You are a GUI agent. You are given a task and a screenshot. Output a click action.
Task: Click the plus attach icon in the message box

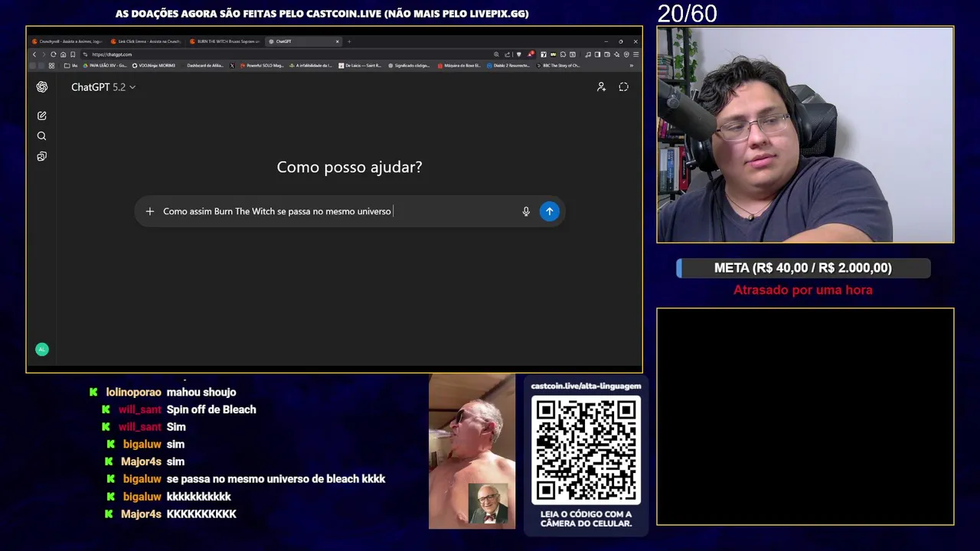tap(150, 211)
